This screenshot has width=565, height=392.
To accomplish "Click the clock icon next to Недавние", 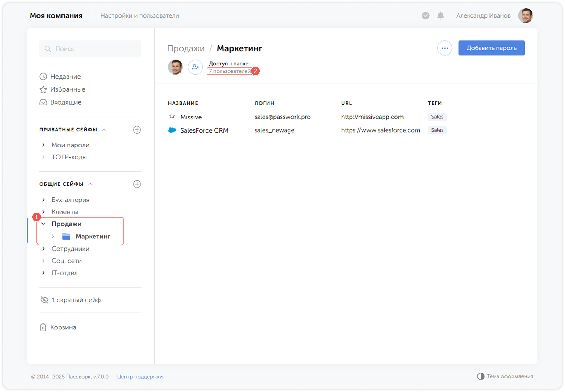I will point(43,77).
